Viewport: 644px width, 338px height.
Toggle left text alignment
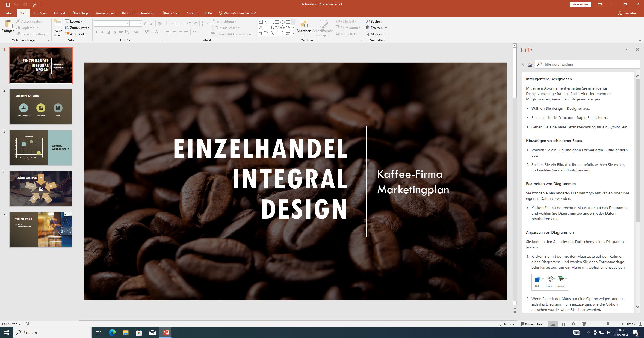pyautogui.click(x=168, y=32)
